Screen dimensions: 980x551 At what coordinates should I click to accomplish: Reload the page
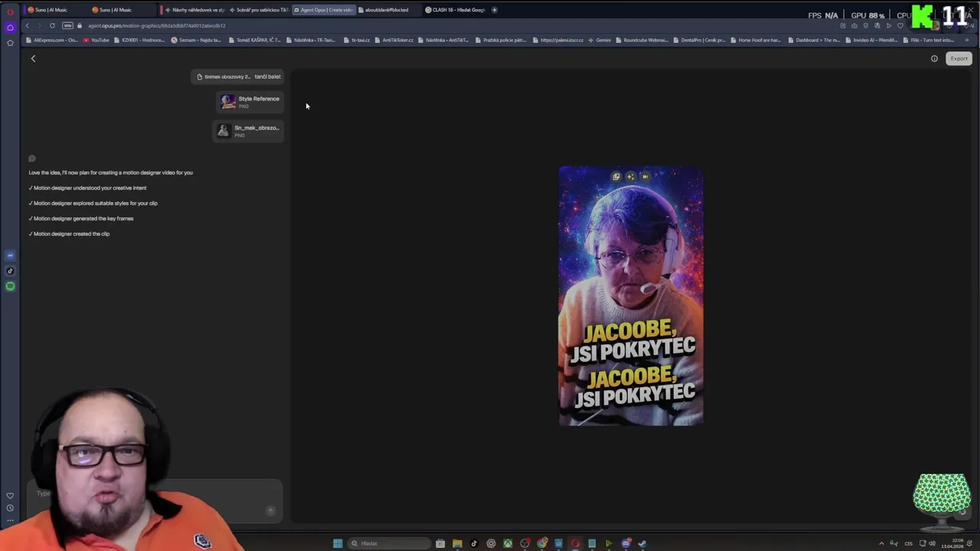point(52,25)
